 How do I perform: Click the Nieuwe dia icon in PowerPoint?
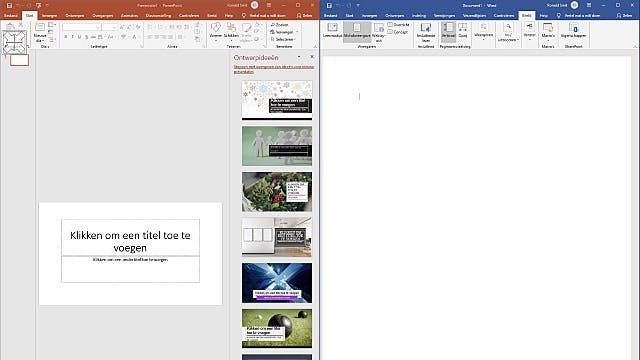pyautogui.click(x=40, y=28)
